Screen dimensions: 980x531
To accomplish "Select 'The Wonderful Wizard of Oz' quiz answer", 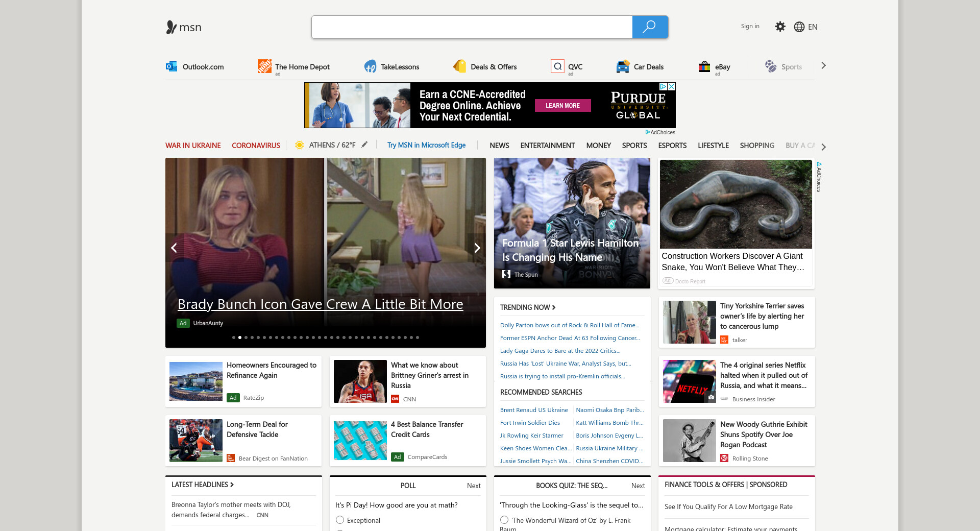I will (x=504, y=520).
